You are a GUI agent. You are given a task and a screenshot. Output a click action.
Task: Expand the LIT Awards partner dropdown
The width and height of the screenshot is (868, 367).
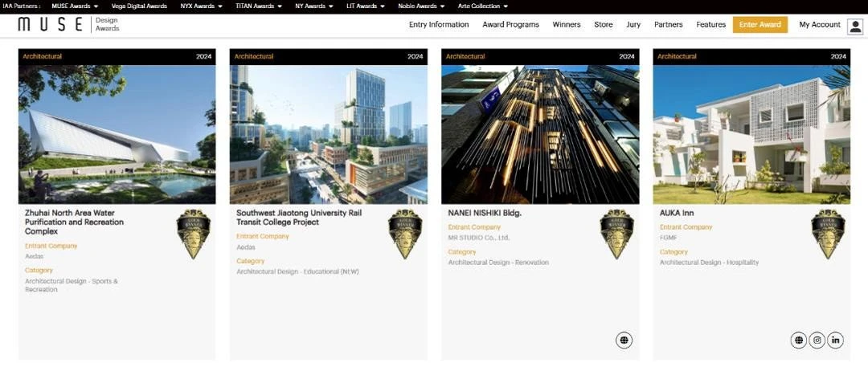coord(366,6)
